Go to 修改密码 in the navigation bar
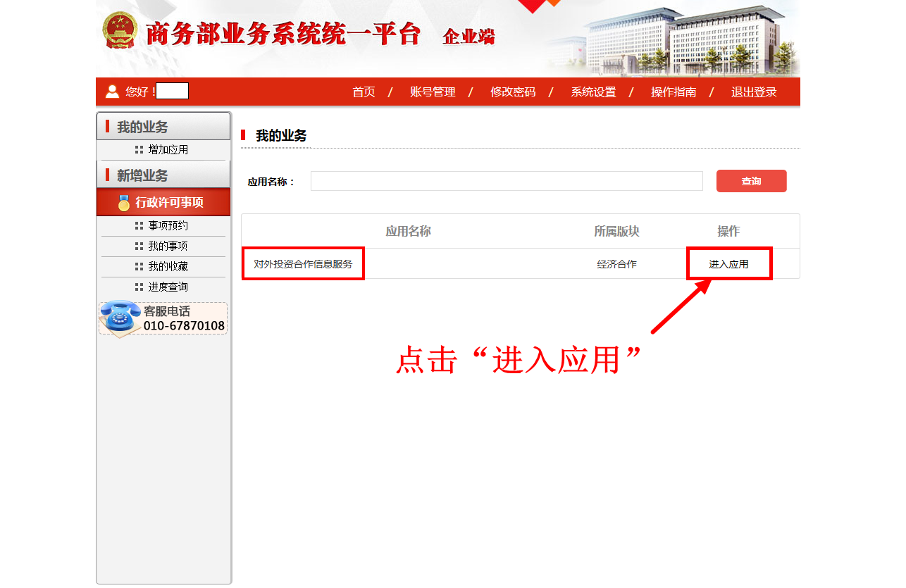This screenshot has height=588, width=906. click(x=513, y=92)
